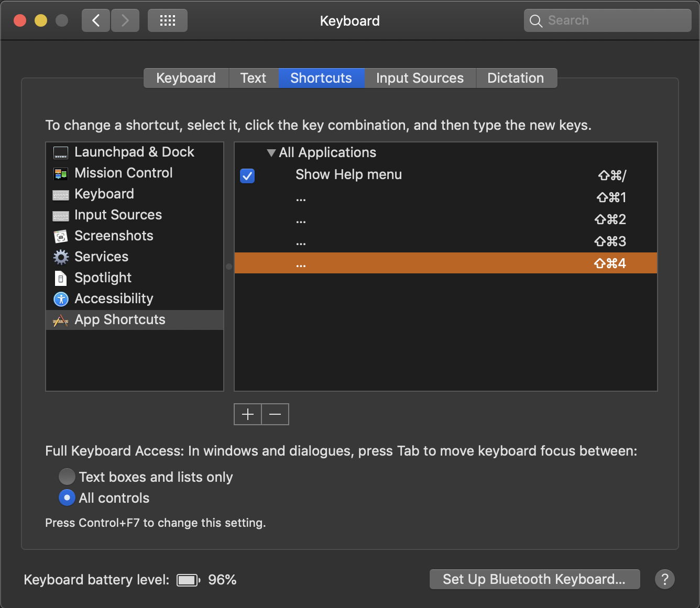Add a new shortcut with plus button

(248, 414)
